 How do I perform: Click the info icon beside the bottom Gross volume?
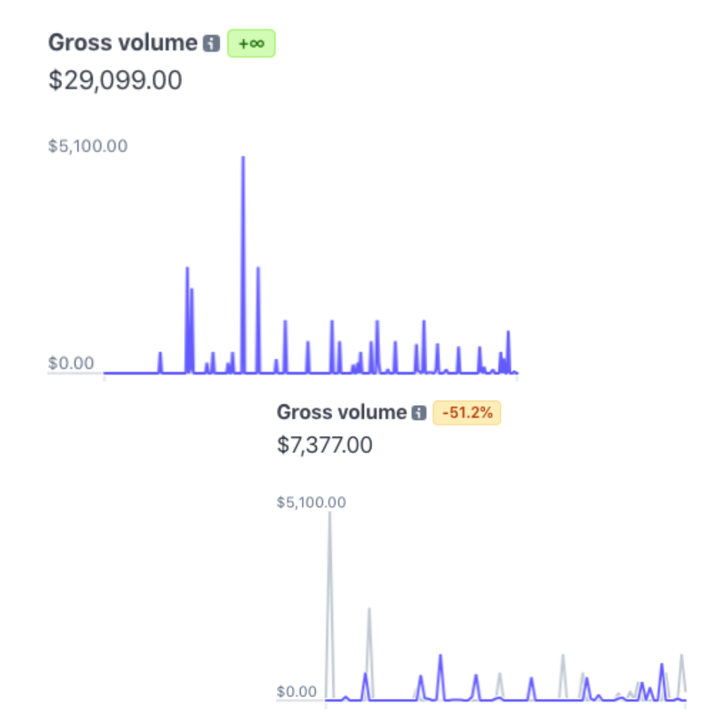coord(419,413)
